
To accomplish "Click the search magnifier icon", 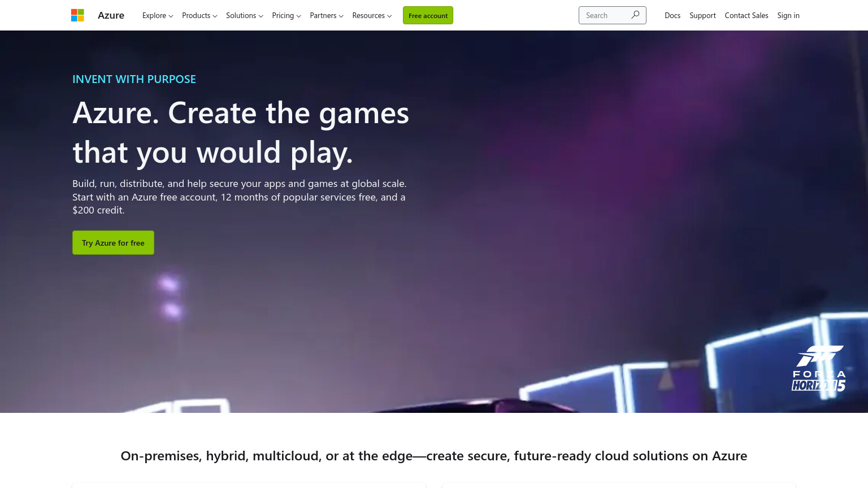I will (x=635, y=15).
